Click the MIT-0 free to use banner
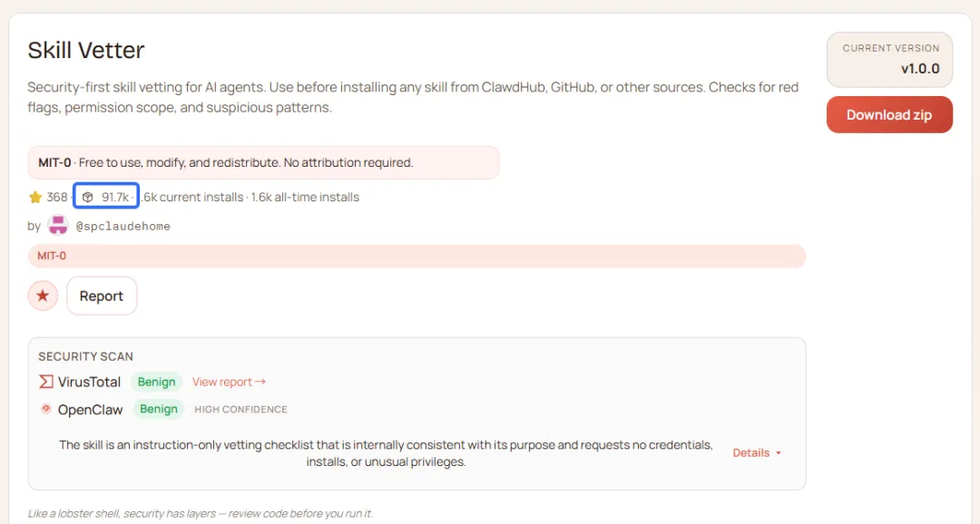The height and width of the screenshot is (524, 980). point(263,163)
